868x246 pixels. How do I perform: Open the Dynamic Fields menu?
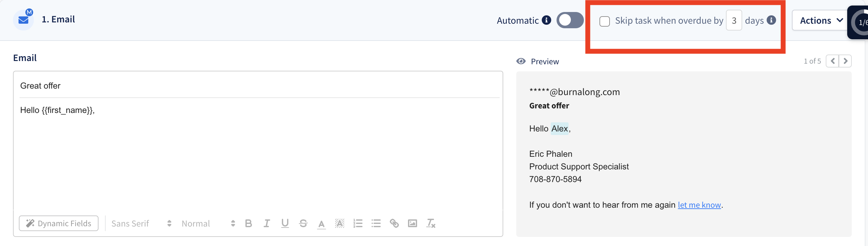coord(59,224)
